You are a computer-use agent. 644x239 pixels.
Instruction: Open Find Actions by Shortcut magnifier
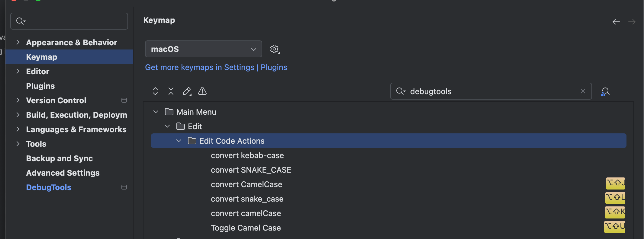(x=605, y=91)
